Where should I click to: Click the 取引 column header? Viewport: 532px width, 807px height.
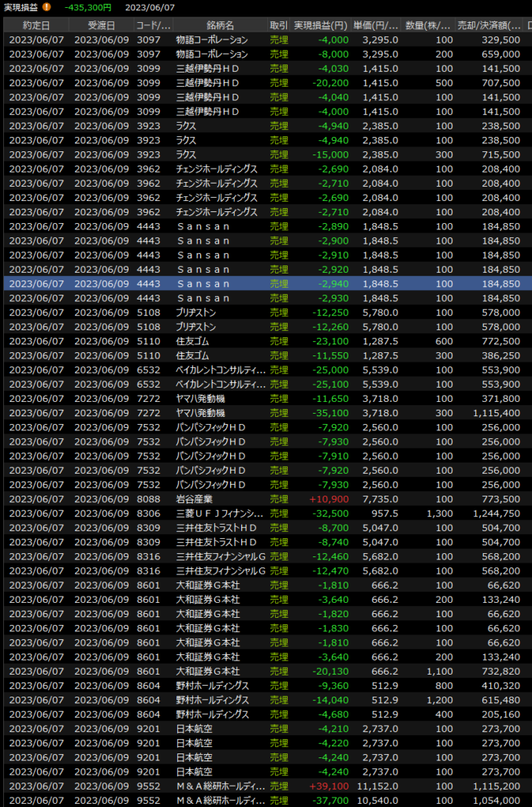[x=278, y=24]
